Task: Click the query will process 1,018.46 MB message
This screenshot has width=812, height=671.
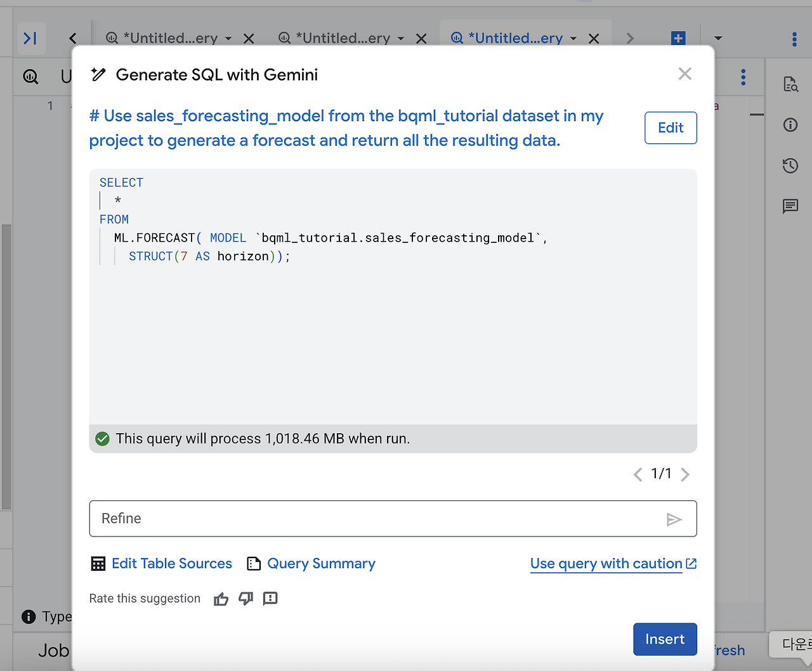Action: [263, 439]
